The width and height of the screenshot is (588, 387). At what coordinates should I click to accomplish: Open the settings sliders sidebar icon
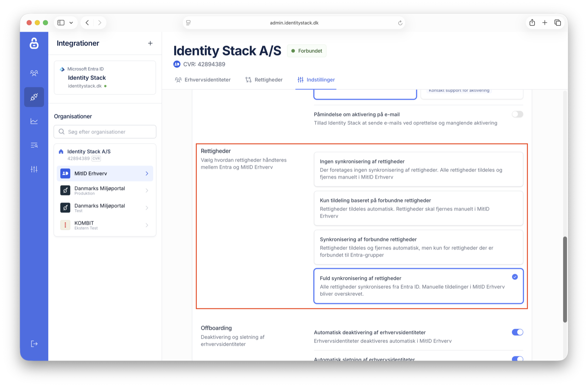(34, 169)
